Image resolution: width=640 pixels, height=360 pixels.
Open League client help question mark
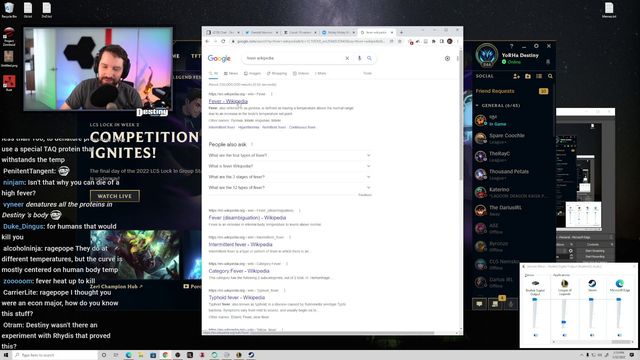(x=511, y=46)
